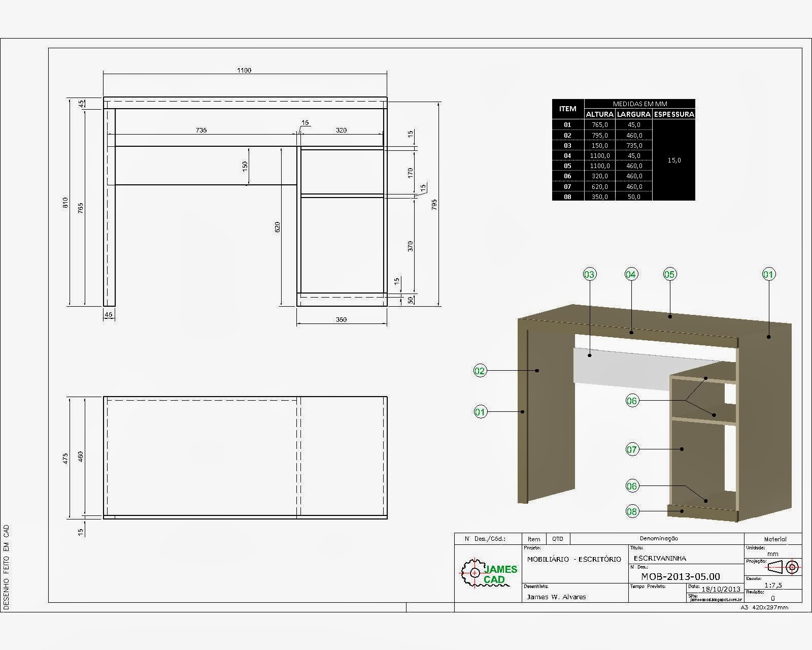Screen dimensions: 812x650
Task: Click the 795 height dimension
Action: 434,204
